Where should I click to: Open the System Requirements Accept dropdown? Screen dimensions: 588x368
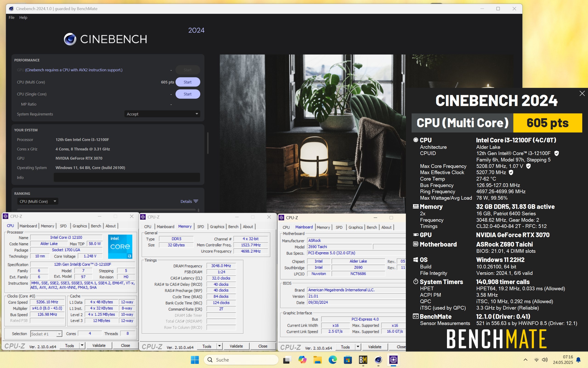coord(162,114)
